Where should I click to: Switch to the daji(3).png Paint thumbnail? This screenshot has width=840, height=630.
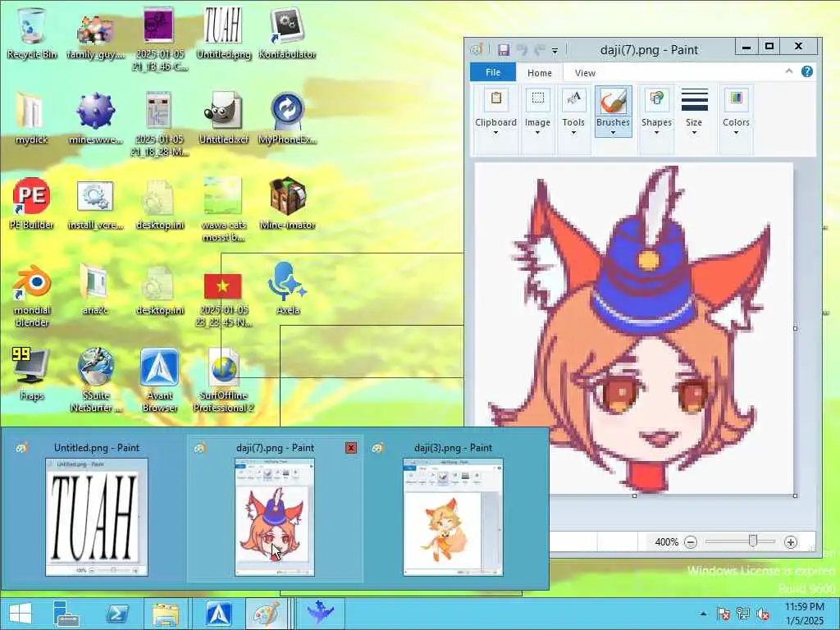click(x=453, y=517)
